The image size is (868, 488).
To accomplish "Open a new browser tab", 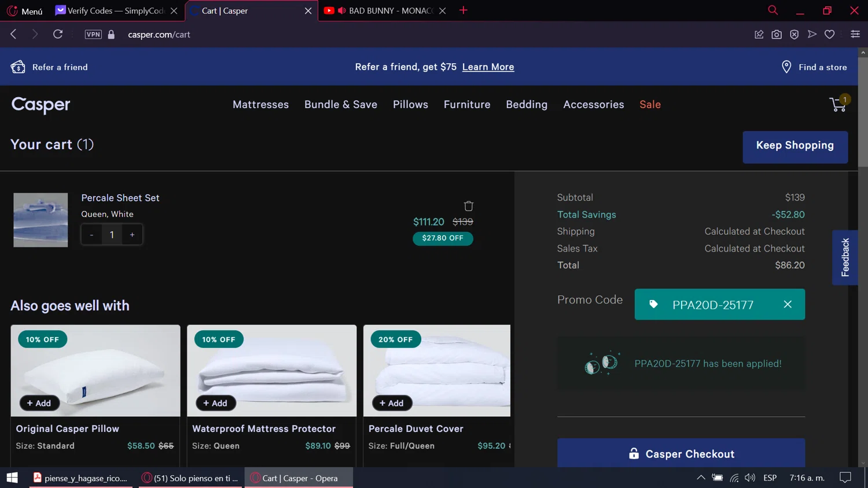I will pyautogui.click(x=464, y=10).
